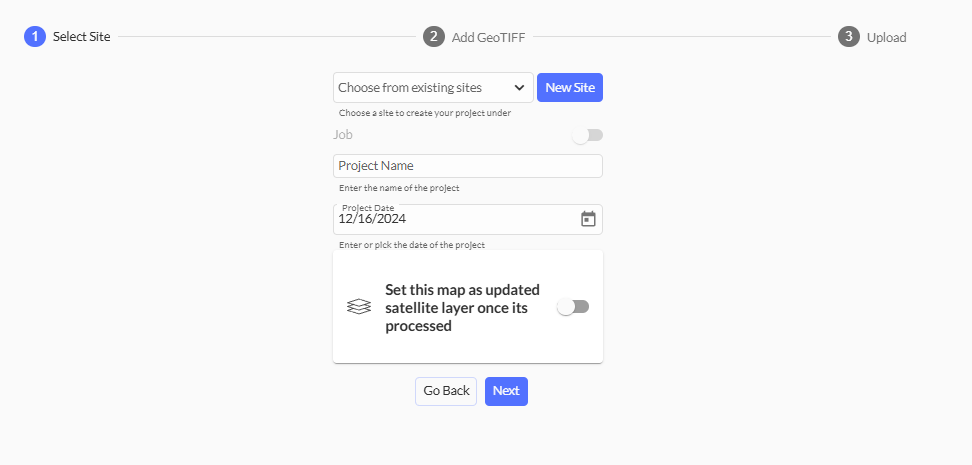Click the step 3 number circle

tap(848, 37)
